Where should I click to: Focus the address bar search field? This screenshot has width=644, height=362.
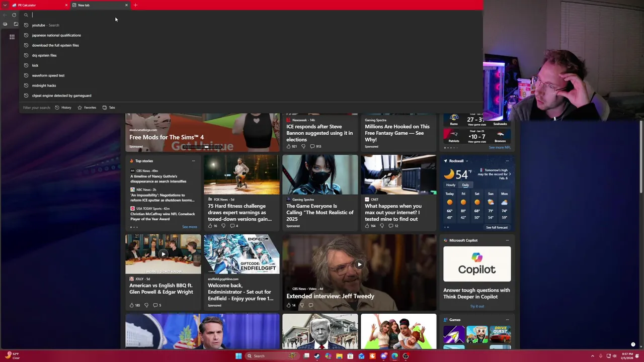(x=252, y=15)
